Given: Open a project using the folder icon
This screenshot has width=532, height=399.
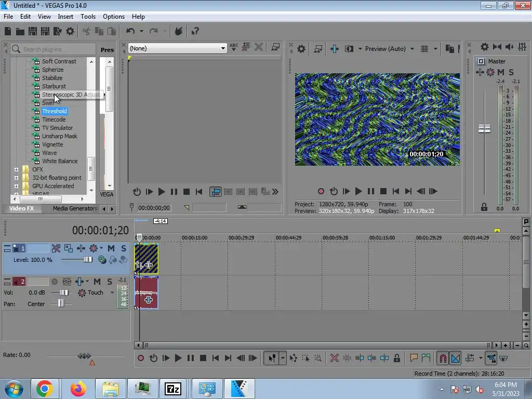Looking at the screenshot, I should click(x=20, y=32).
